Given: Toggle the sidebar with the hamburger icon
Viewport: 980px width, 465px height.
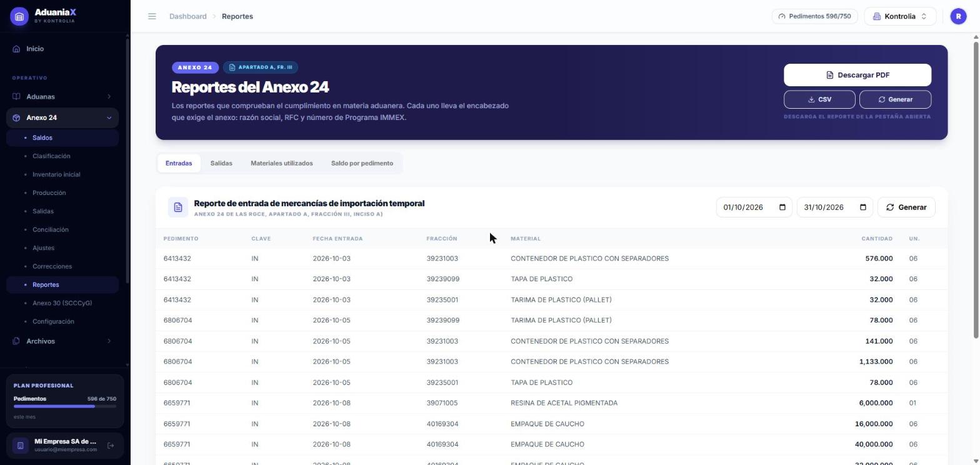Looking at the screenshot, I should pos(152,16).
